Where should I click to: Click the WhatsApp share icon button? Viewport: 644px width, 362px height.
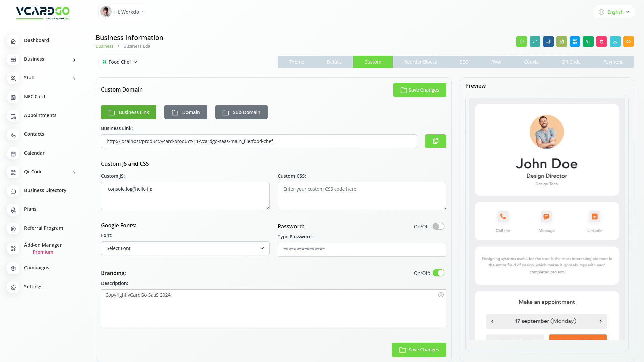(x=521, y=42)
